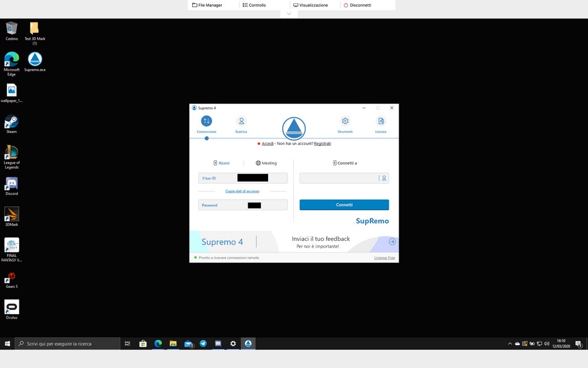Open the Windows Start menu
The height and width of the screenshot is (368, 588).
coord(7,344)
